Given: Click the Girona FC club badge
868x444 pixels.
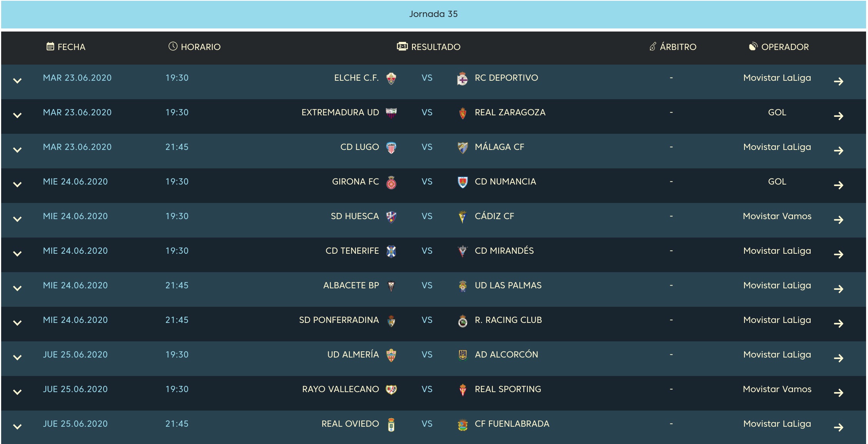Looking at the screenshot, I should pyautogui.click(x=391, y=182).
